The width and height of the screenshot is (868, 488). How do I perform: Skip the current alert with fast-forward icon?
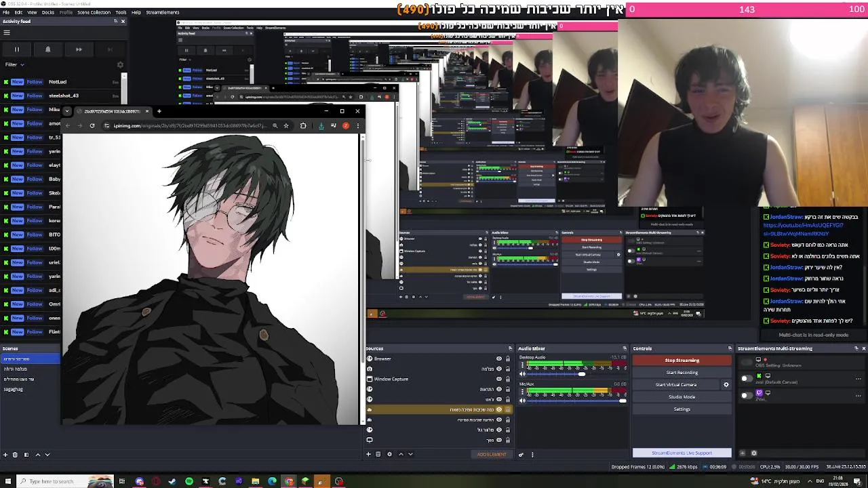coord(79,49)
